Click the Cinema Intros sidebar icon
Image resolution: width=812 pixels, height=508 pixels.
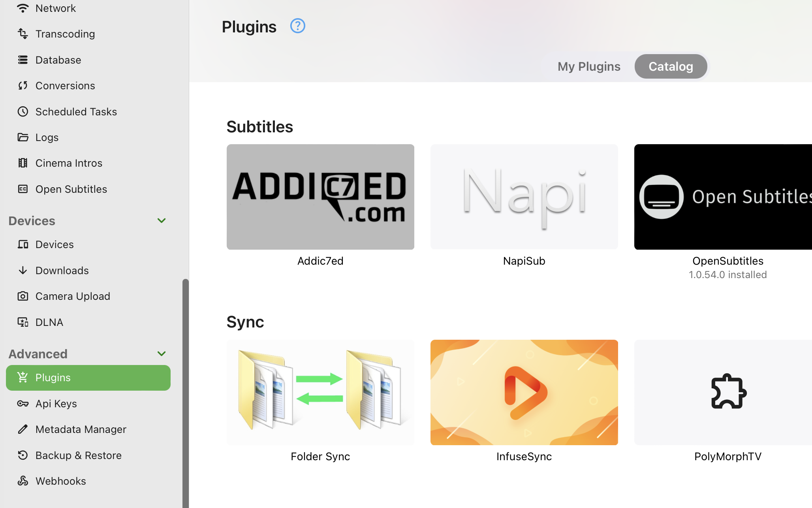point(23,163)
